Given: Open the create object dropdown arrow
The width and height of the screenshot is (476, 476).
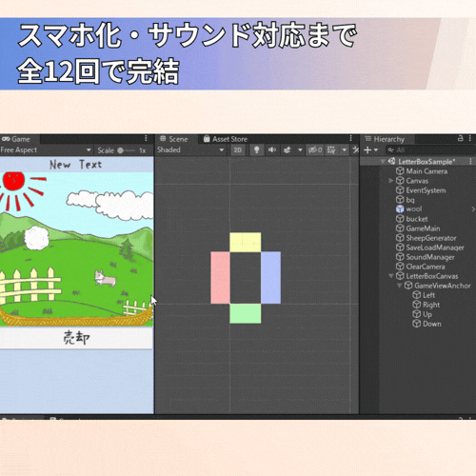Looking at the screenshot, I should coord(376,150).
